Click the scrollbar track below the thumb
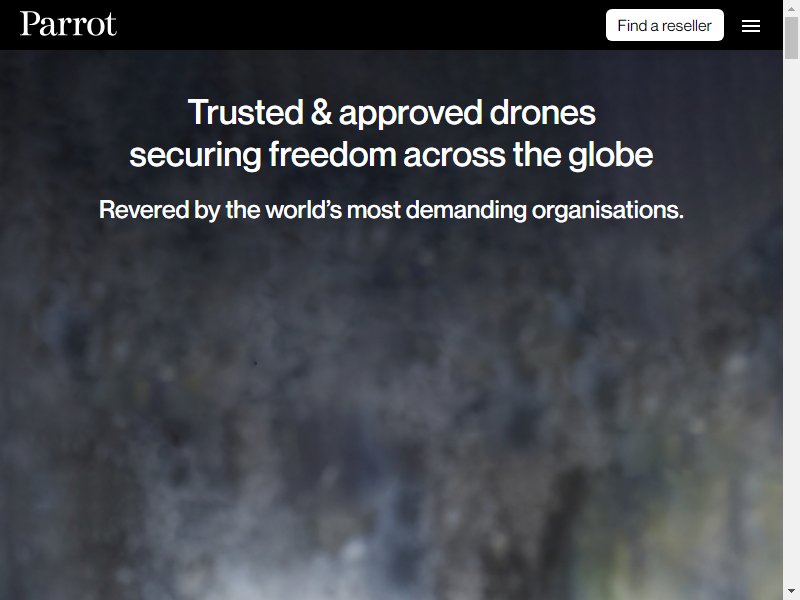The image size is (800, 600). tap(791, 321)
